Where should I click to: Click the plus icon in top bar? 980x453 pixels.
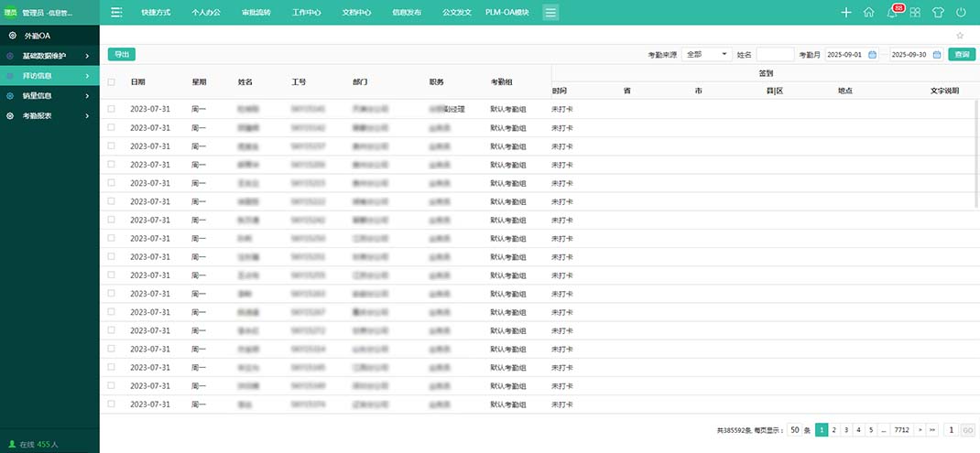click(x=845, y=13)
